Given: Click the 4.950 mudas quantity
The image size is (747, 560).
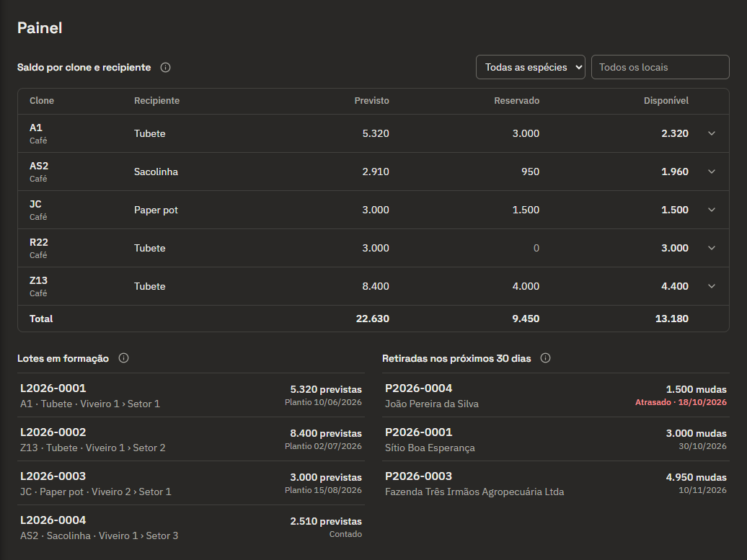Looking at the screenshot, I should pyautogui.click(x=696, y=477).
